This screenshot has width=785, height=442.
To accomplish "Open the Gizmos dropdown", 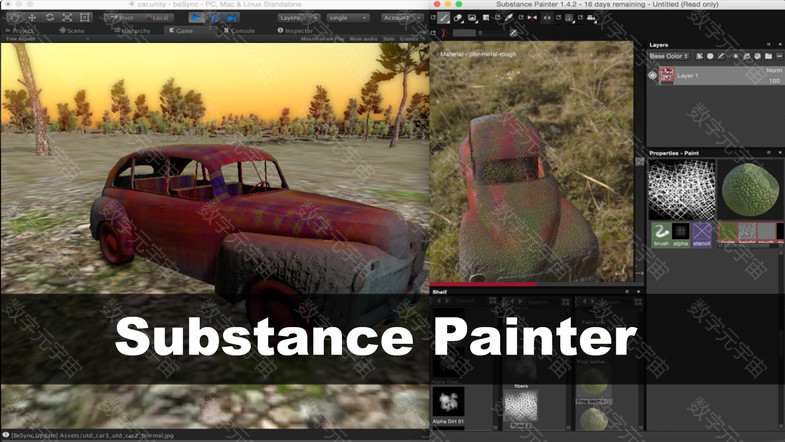I will [x=410, y=39].
